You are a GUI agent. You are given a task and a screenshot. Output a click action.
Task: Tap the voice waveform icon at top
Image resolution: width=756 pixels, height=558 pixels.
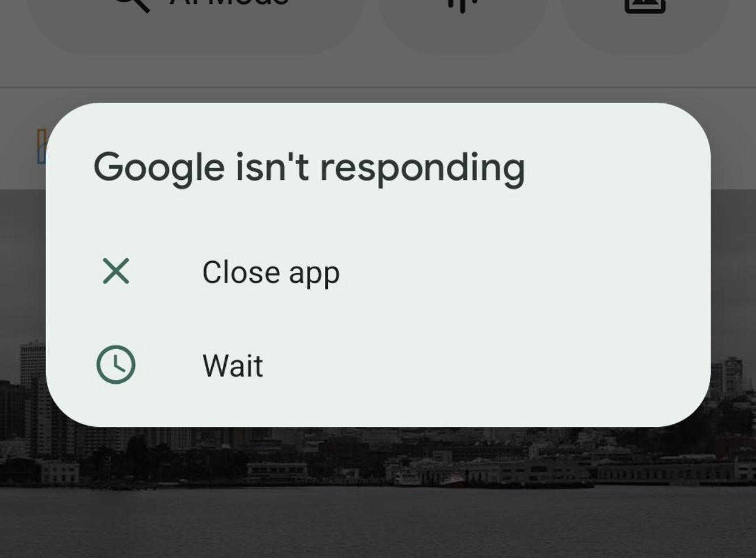(x=462, y=5)
